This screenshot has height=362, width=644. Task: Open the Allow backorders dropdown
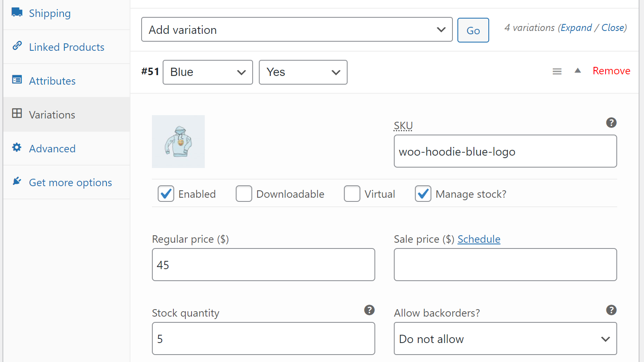click(x=505, y=338)
